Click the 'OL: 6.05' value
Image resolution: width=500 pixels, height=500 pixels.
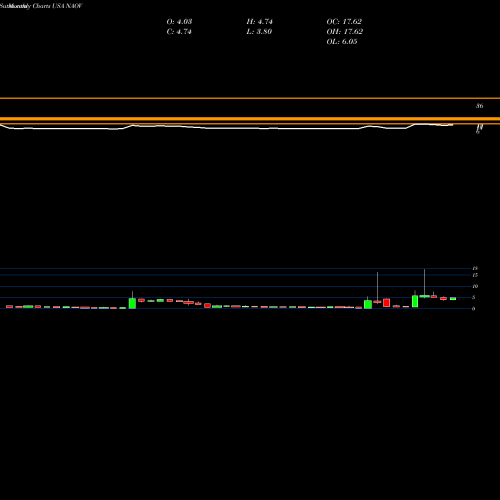(x=342, y=42)
